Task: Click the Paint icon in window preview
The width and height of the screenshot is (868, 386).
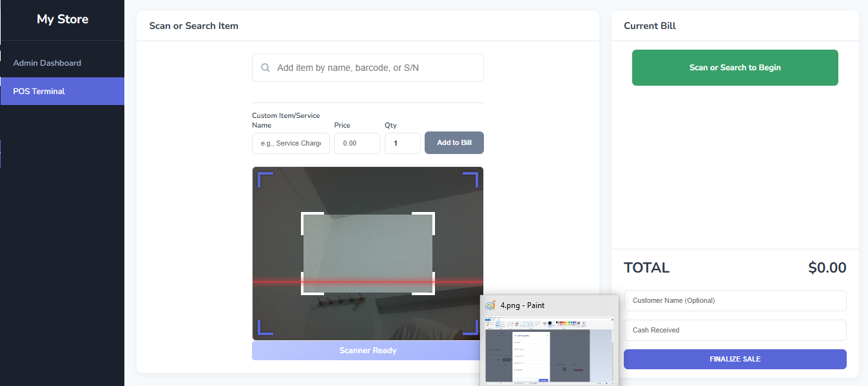Action: click(x=490, y=305)
